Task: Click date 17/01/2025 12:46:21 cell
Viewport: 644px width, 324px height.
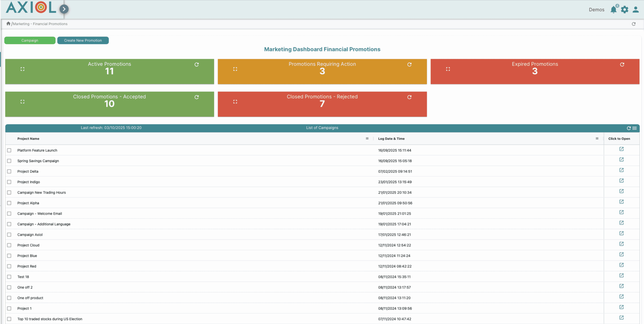Action: [394, 235]
